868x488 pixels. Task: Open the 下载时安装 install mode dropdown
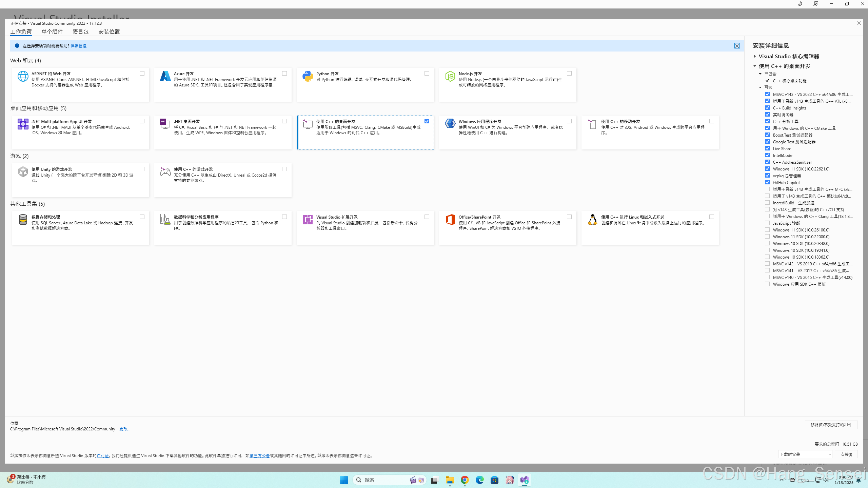(805, 454)
